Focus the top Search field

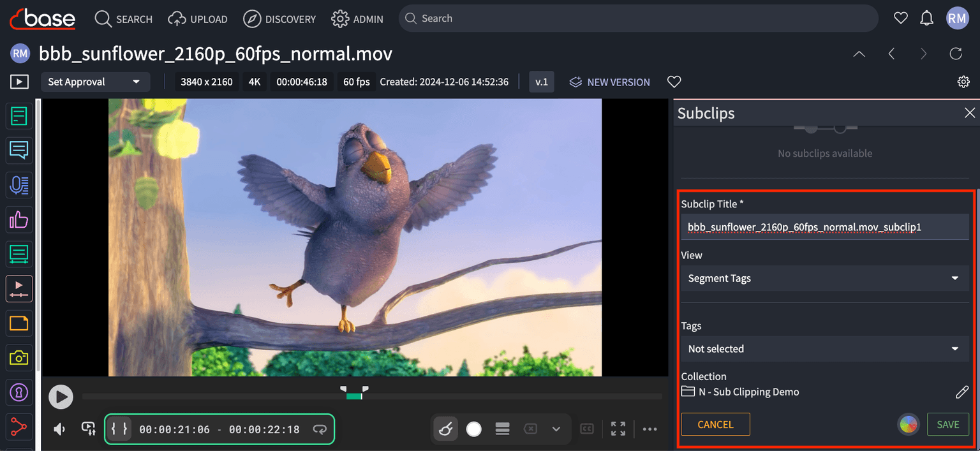[638, 18]
